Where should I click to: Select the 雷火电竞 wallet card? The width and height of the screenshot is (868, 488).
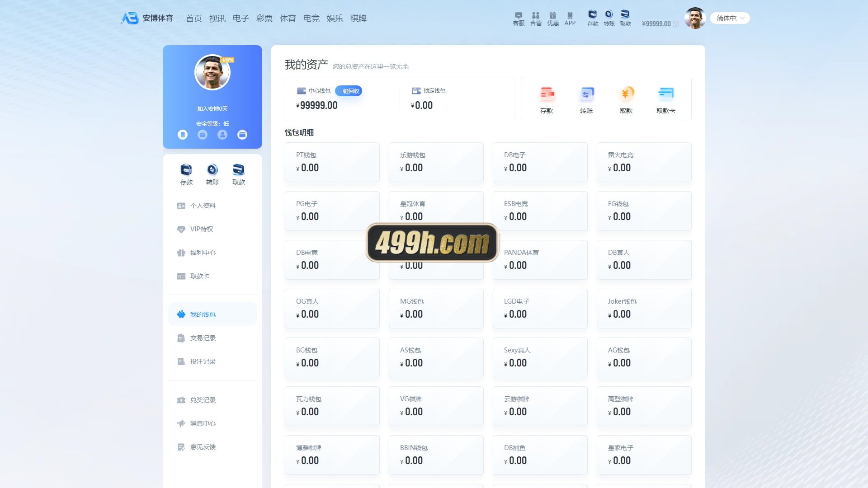tap(644, 162)
